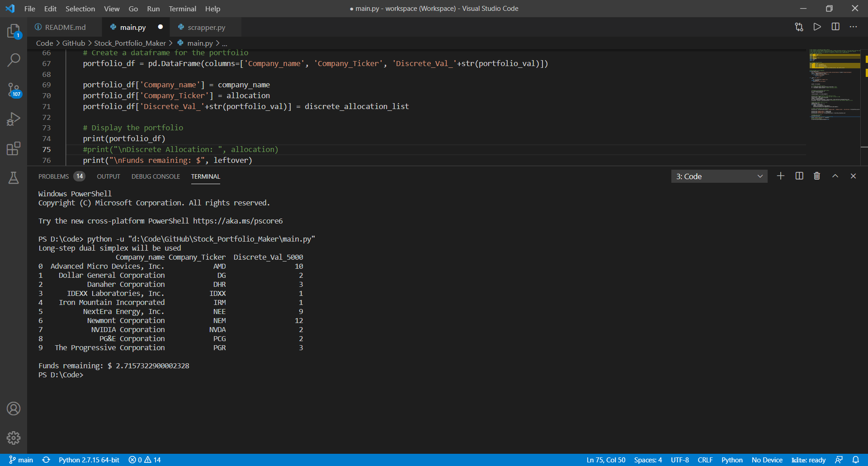Viewport: 868px width, 466px height.
Task: Click No Device in status bar
Action: 767,460
